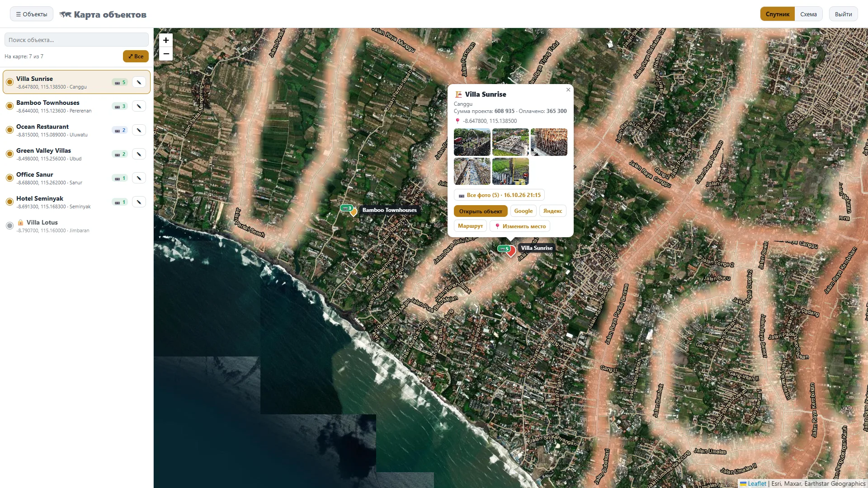Click the Villa Sunrise red map marker
Viewport: 868px width, 488px height.
click(x=511, y=252)
